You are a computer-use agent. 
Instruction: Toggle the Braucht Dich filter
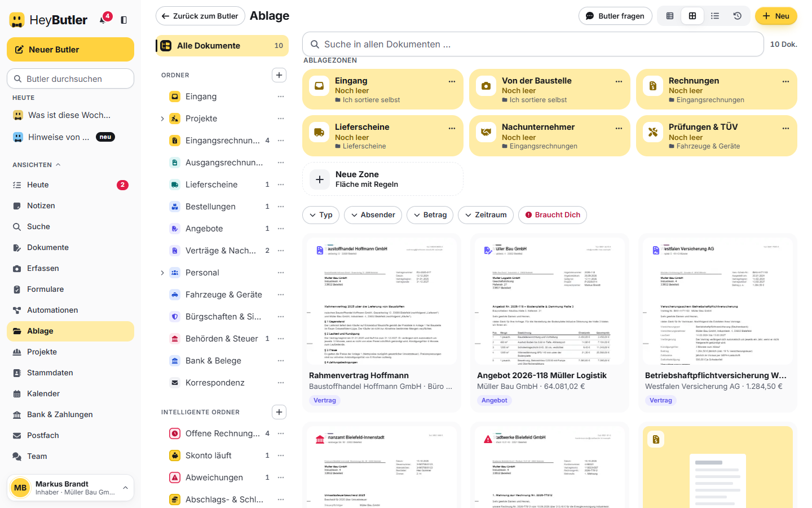pos(553,215)
